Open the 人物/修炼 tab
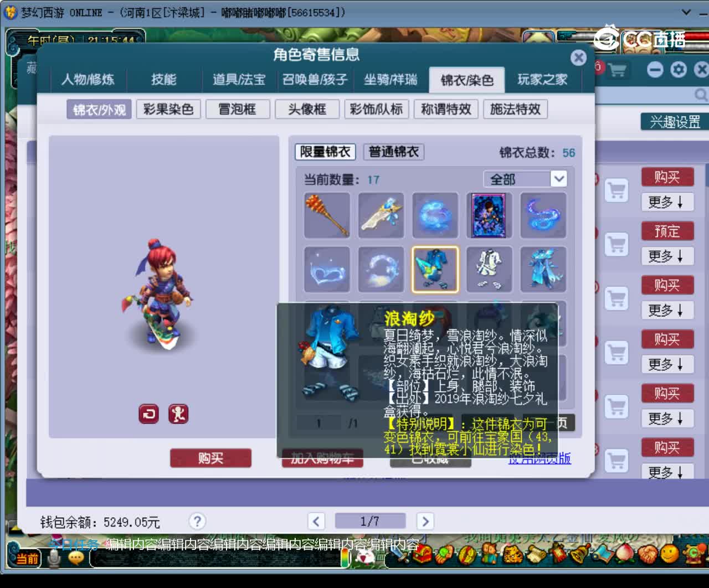 coord(88,80)
